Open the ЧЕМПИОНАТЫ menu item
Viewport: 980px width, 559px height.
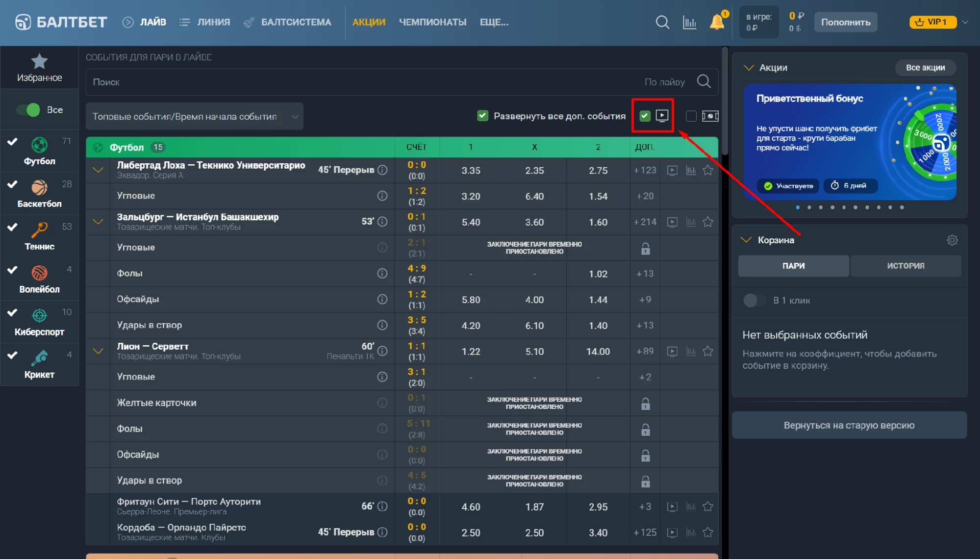[x=432, y=22]
